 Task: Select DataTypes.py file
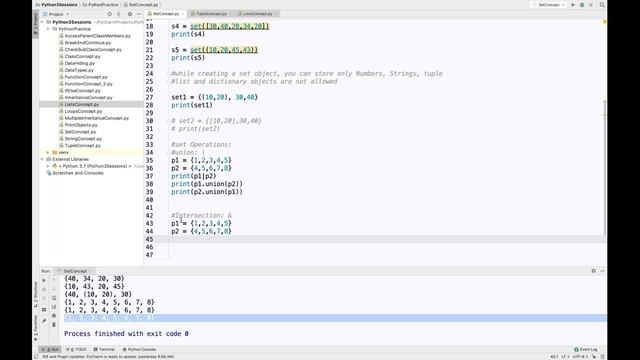pyautogui.click(x=79, y=70)
